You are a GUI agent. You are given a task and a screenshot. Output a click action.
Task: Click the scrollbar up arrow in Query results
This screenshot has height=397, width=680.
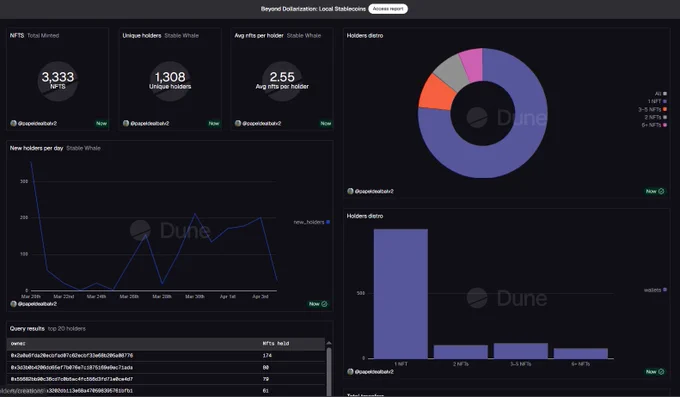329,343
